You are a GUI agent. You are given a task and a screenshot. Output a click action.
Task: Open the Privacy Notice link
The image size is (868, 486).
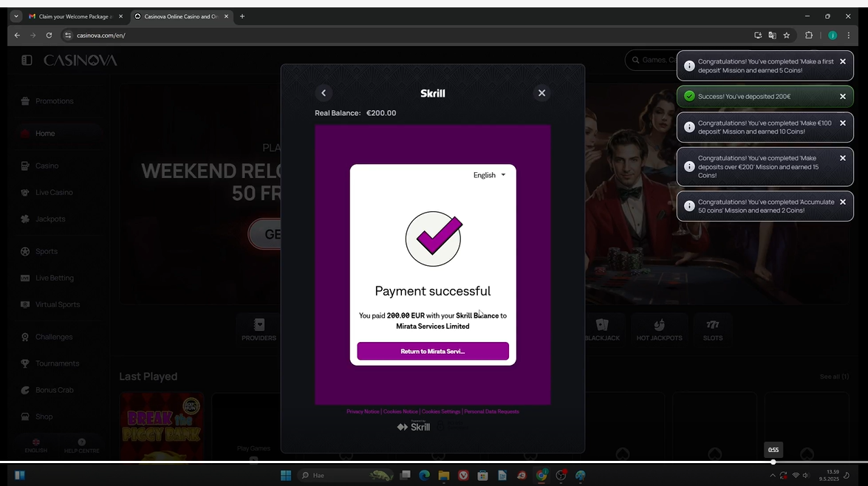coord(363,411)
